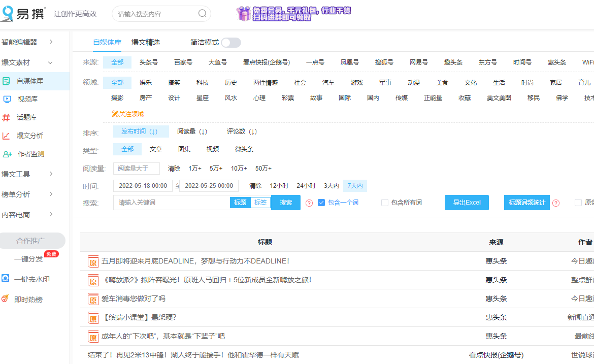Open the 作者监测 author monitoring icon
Viewport: 594px width, 364px height.
(7, 154)
